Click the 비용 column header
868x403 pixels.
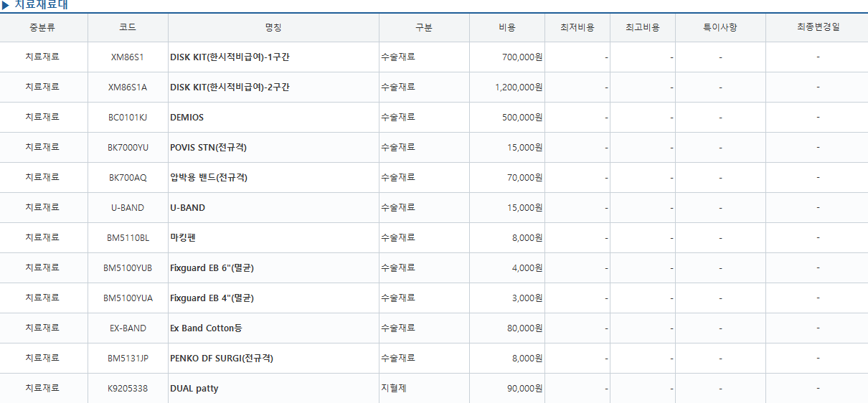point(507,28)
